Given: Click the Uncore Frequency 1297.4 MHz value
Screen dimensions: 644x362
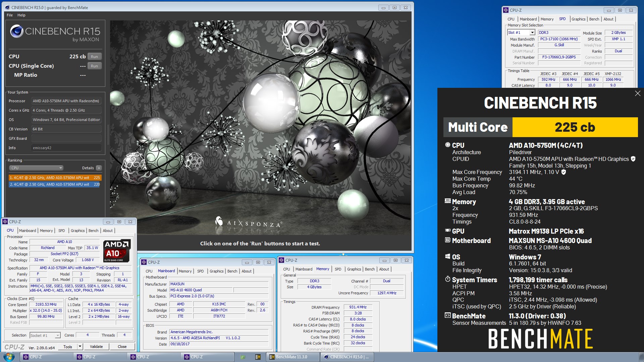Looking at the screenshot, I should 387,293.
